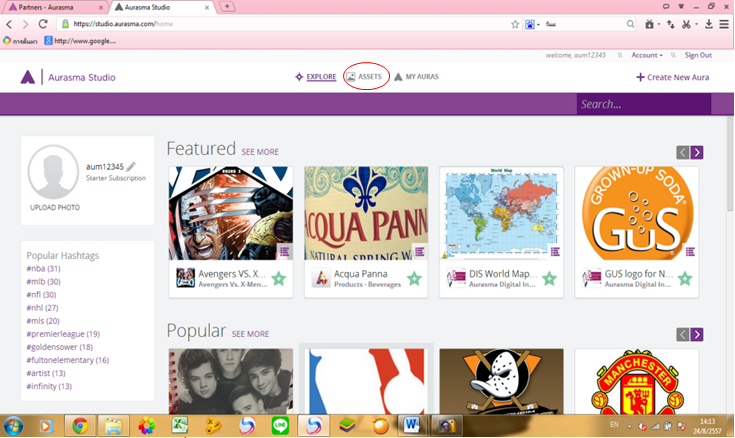Viewport: 735px width, 438px height.
Task: Open the #nfl (30) hashtag
Action: [x=41, y=295]
